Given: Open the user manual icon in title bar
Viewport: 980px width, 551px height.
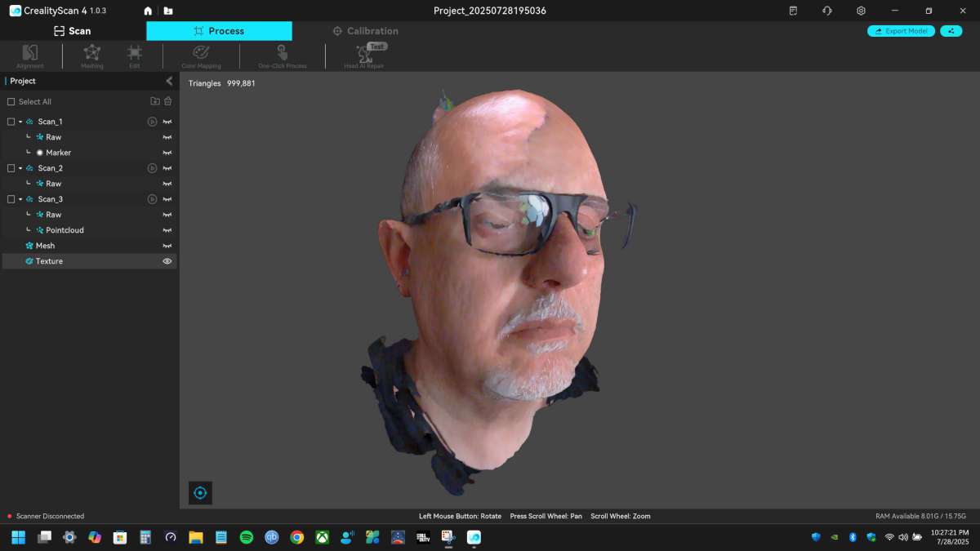Looking at the screenshot, I should pos(793,11).
